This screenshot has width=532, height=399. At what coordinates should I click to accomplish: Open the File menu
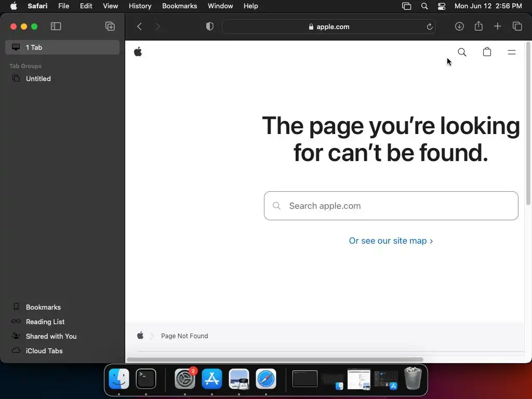63,6
